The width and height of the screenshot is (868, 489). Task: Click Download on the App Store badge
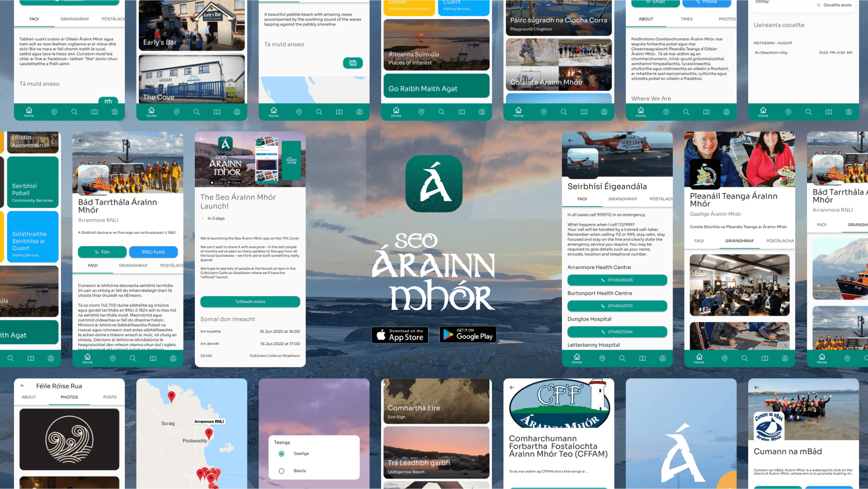[x=400, y=335]
